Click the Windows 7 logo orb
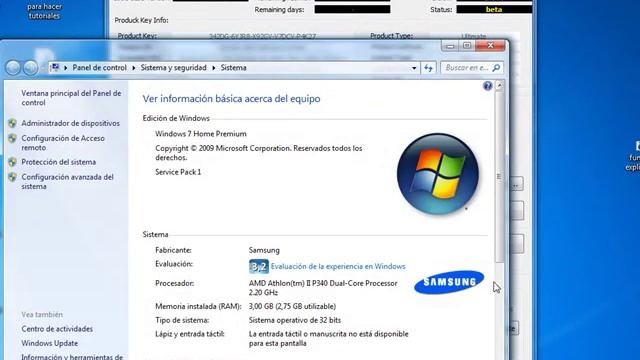The width and height of the screenshot is (640, 360). click(x=438, y=174)
